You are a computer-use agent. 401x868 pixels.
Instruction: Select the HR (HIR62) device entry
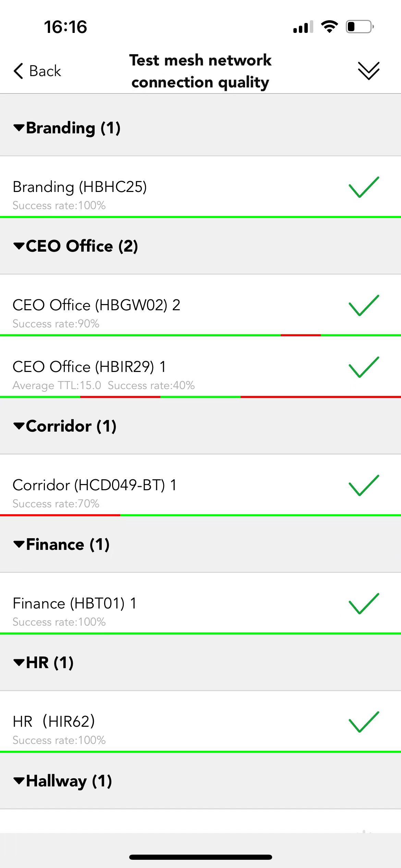200,721
